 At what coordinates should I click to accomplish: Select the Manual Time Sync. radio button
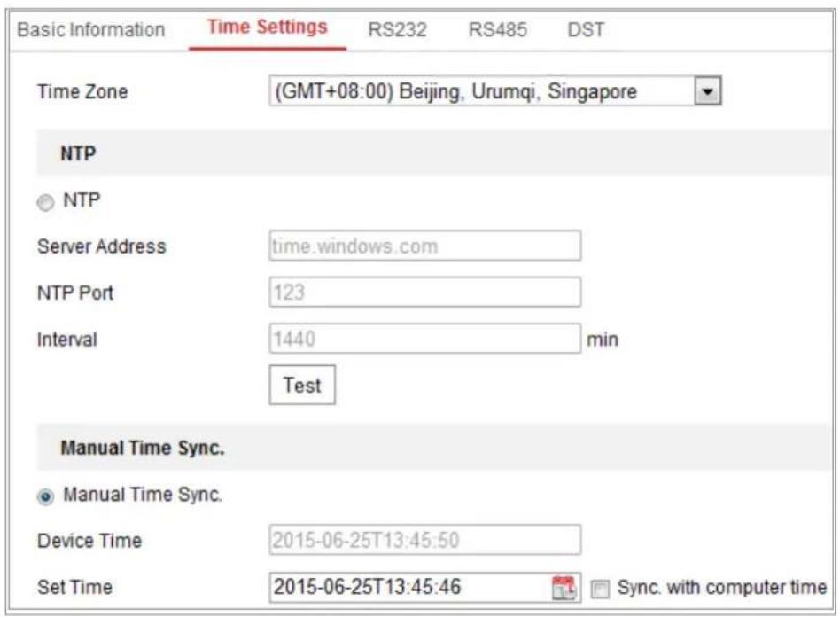[x=45, y=497]
